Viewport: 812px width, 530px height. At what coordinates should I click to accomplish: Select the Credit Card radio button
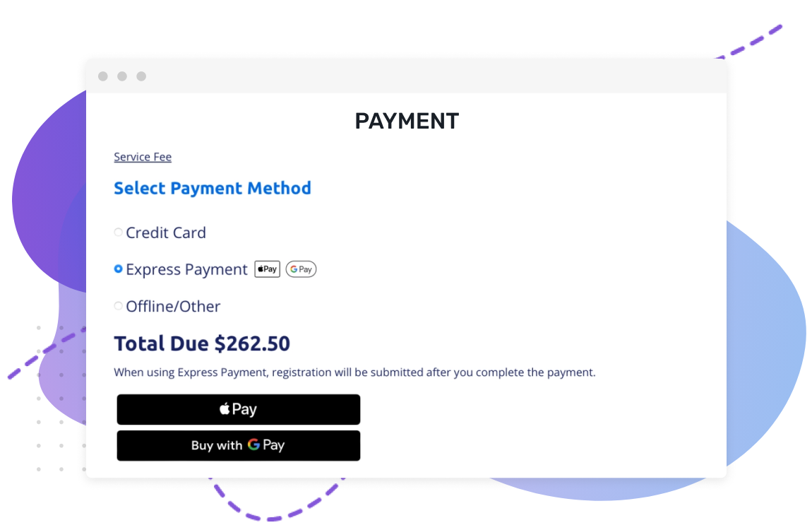(118, 232)
